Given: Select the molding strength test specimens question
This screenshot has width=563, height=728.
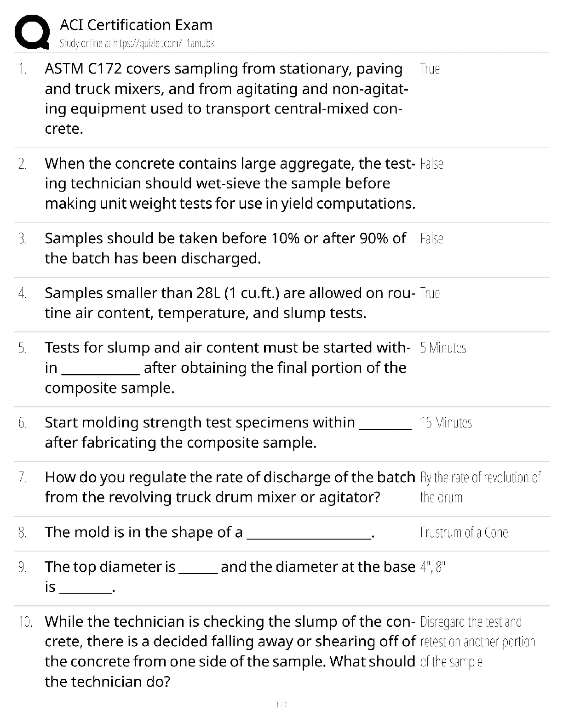Looking at the screenshot, I should pos(228,432).
